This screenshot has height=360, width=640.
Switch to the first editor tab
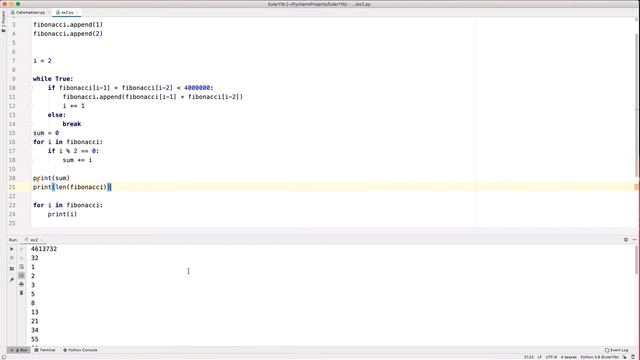click(28, 13)
